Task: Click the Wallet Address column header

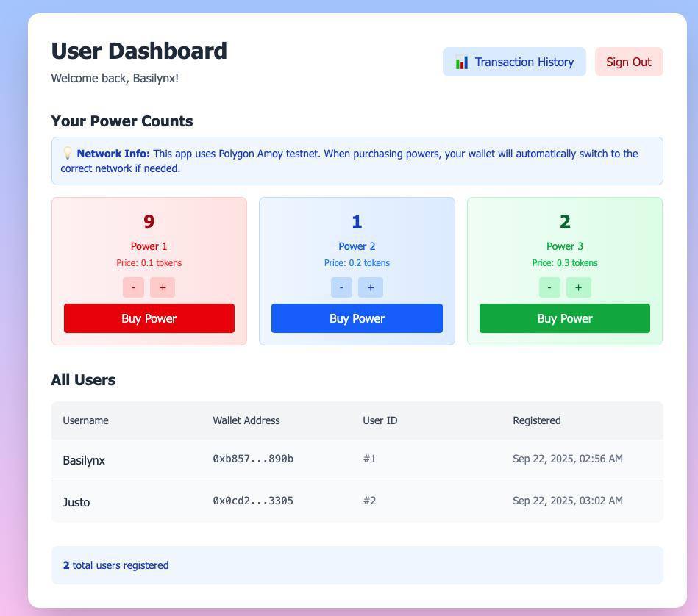Action: tap(246, 420)
